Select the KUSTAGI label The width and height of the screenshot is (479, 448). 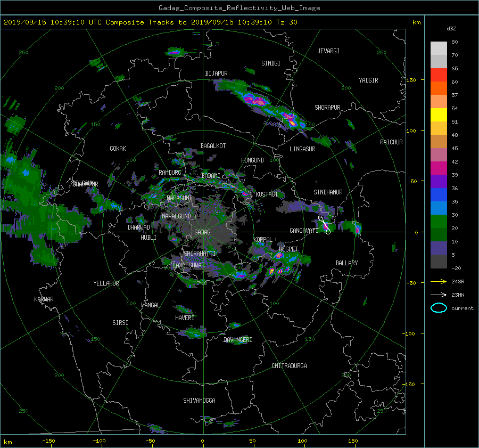267,194
